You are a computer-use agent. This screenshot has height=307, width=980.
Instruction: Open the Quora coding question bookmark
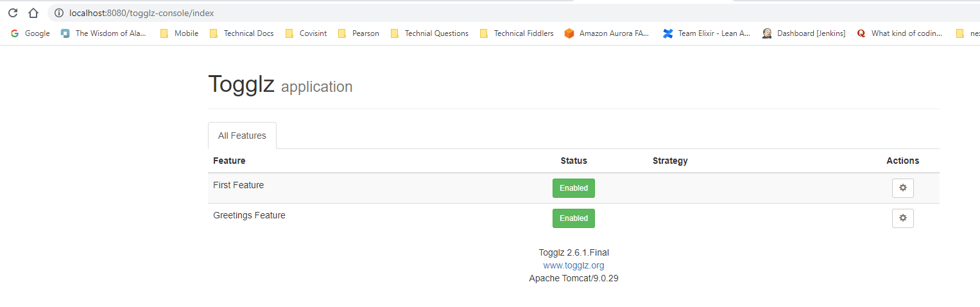click(x=899, y=33)
